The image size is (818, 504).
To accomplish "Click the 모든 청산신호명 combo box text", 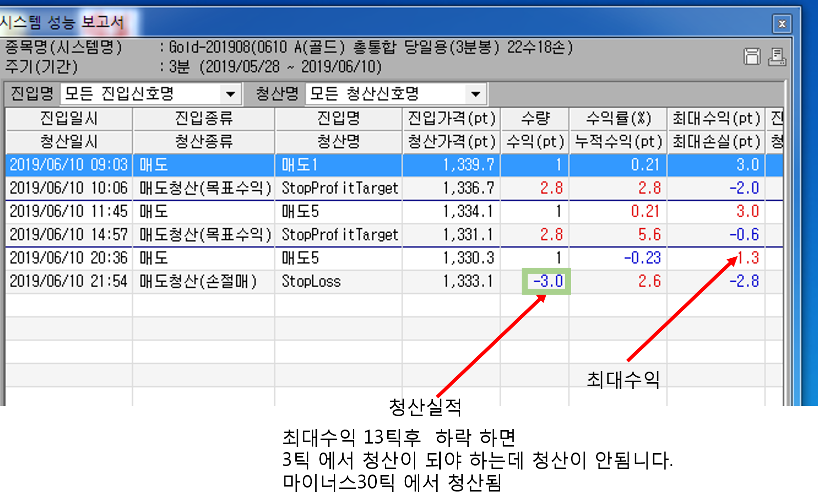I will [x=364, y=94].
